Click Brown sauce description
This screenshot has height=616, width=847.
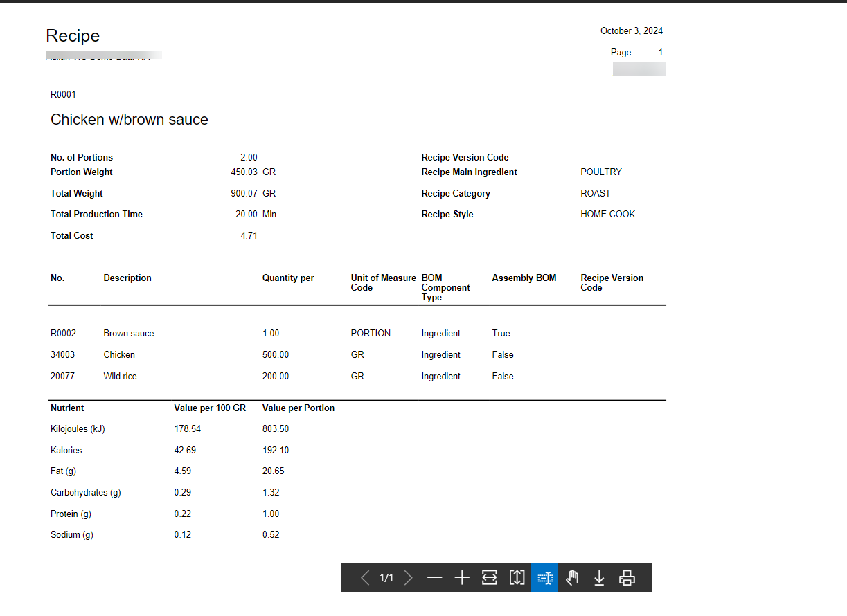coord(129,333)
